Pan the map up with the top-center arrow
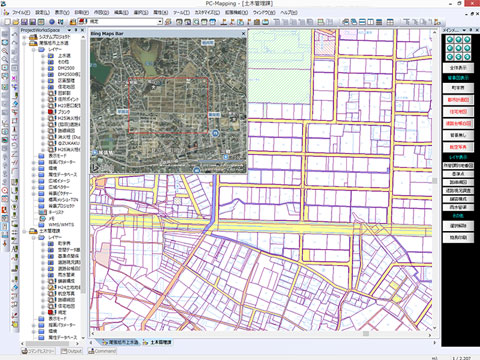480x360 pixels. click(458, 40)
